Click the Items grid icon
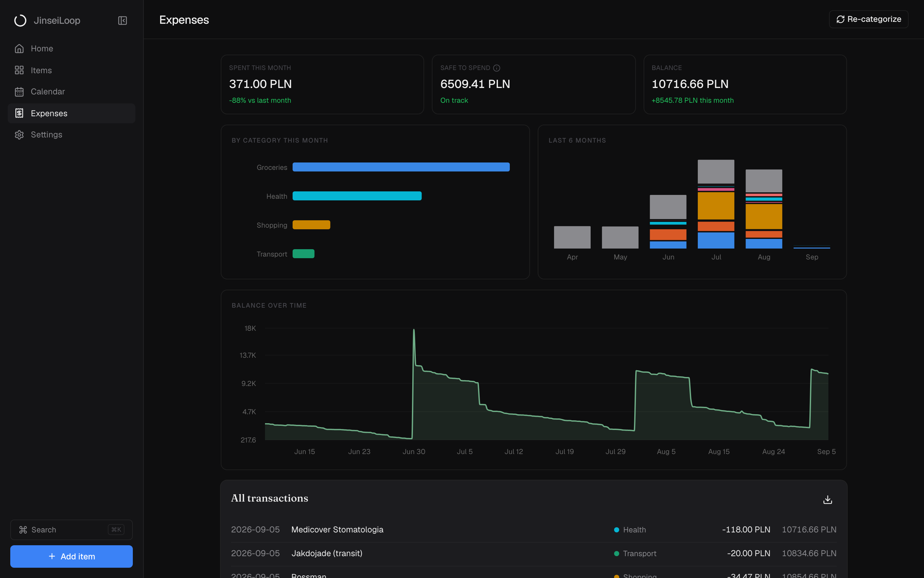Screen dimensions: 924x578 point(19,70)
